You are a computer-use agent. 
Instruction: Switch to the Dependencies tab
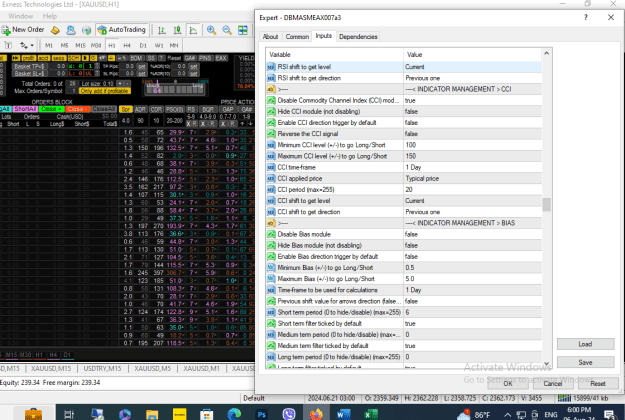[358, 37]
